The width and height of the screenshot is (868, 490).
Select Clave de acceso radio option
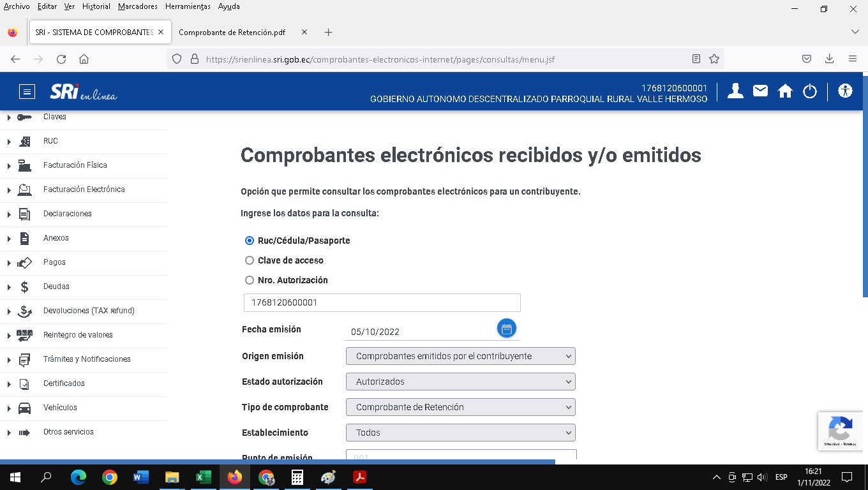pyautogui.click(x=250, y=260)
